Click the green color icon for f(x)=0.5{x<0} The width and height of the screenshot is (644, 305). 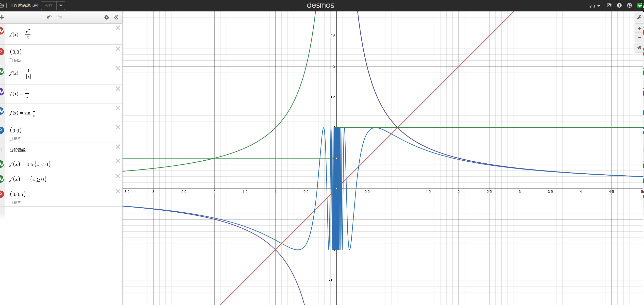pos(2,164)
